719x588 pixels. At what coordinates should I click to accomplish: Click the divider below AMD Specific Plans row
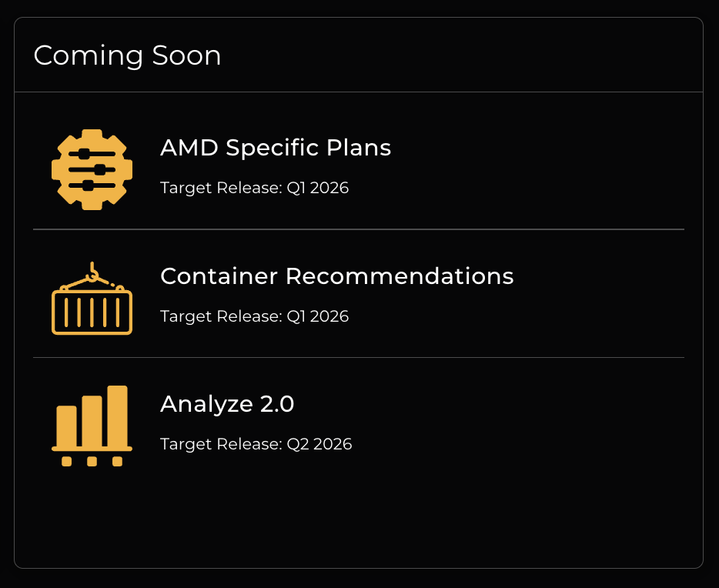(359, 229)
